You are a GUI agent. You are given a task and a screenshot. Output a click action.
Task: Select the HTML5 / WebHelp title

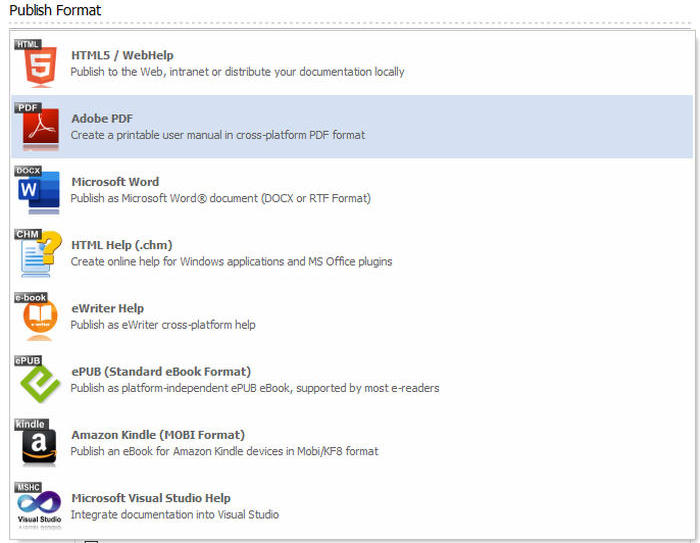pyautogui.click(x=122, y=56)
